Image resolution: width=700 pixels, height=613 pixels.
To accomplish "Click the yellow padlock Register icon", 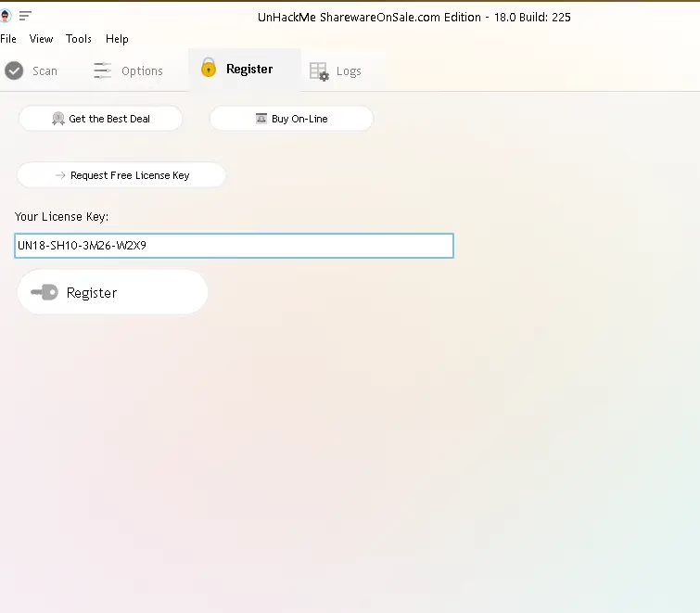I will tap(209, 68).
